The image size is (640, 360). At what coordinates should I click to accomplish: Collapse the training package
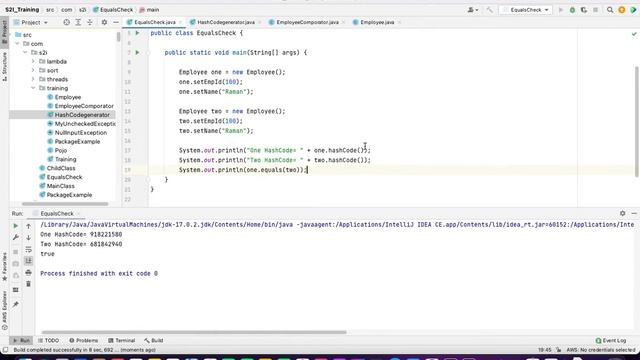33,88
